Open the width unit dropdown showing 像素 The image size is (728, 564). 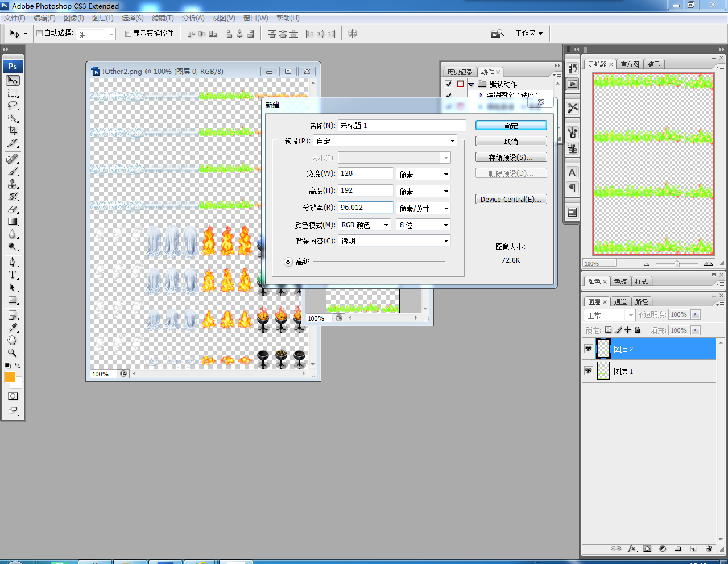tap(423, 174)
